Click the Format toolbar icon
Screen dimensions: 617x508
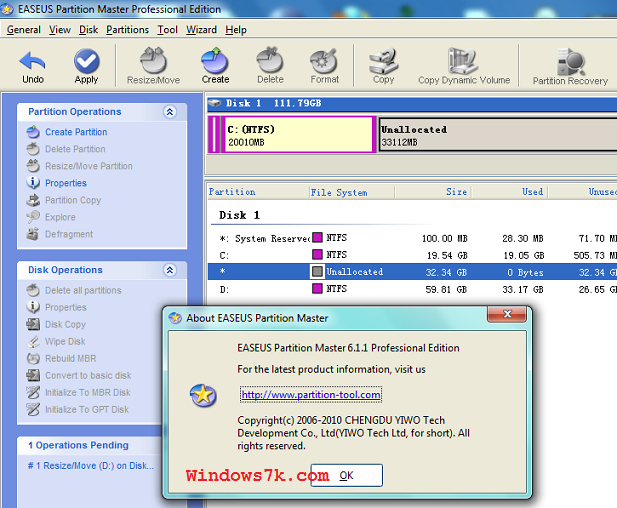(x=324, y=61)
